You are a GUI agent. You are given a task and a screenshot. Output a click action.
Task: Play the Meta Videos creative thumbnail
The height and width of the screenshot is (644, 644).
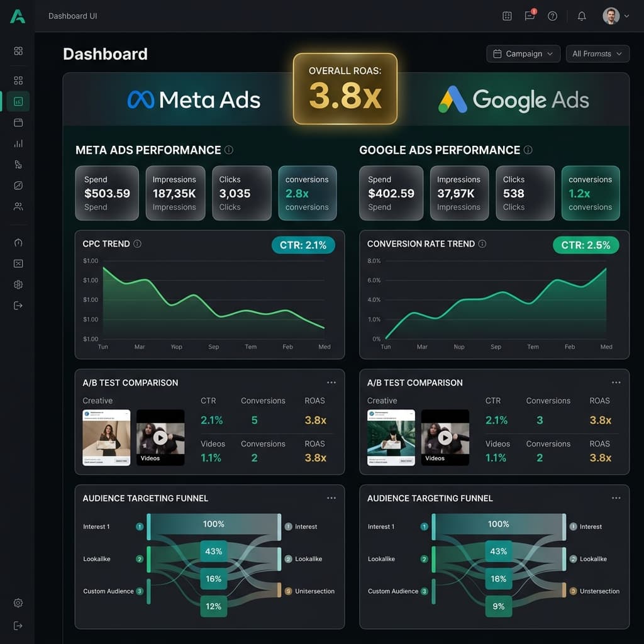tap(160, 438)
